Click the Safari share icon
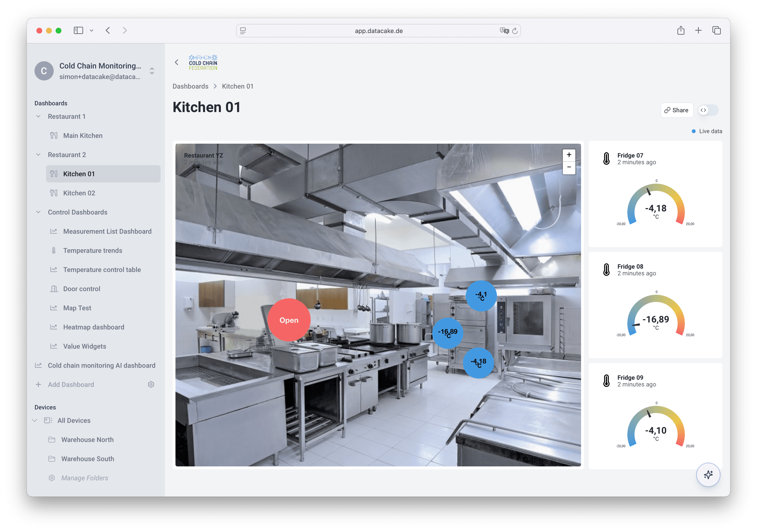The height and width of the screenshot is (532, 757). (x=681, y=31)
